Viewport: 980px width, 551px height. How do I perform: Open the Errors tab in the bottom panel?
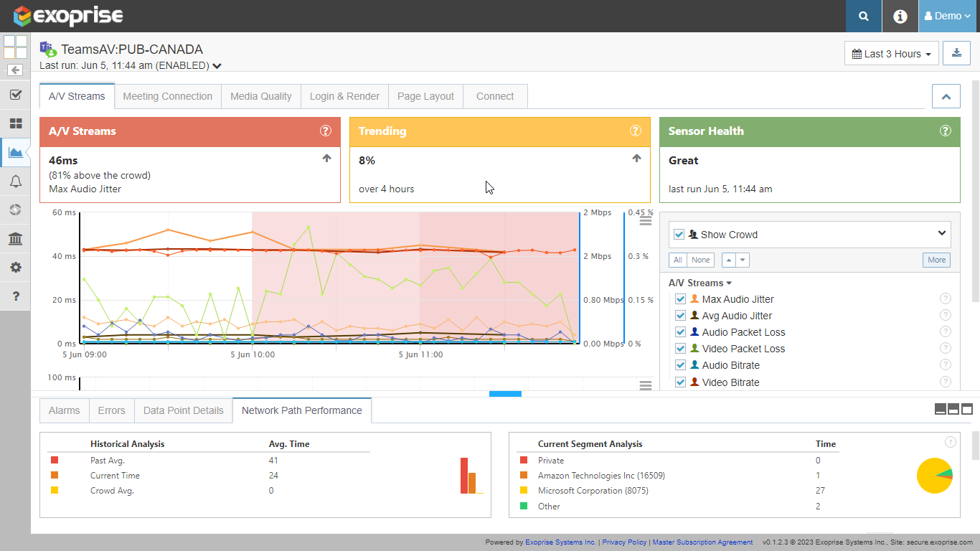pyautogui.click(x=111, y=410)
